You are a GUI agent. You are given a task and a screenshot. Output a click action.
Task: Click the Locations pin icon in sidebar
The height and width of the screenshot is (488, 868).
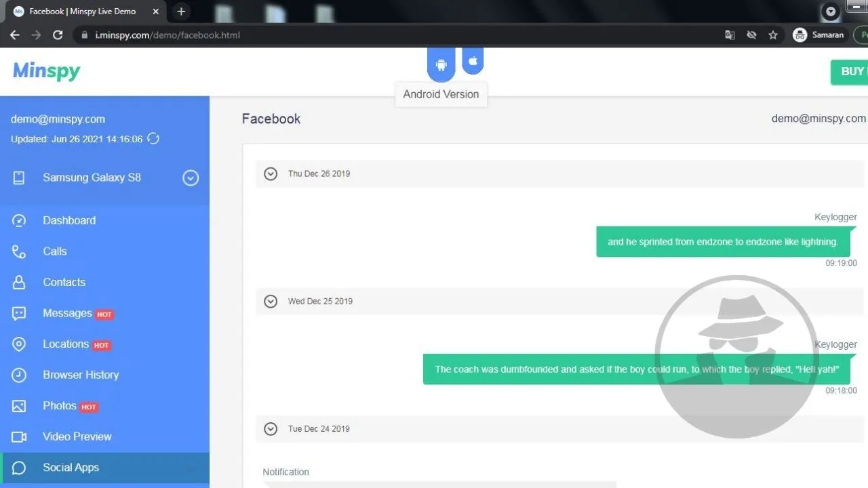(x=19, y=344)
